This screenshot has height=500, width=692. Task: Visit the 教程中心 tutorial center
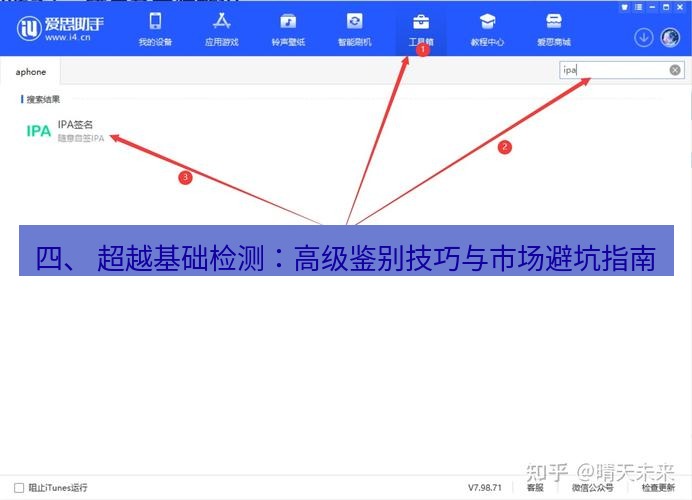click(487, 30)
